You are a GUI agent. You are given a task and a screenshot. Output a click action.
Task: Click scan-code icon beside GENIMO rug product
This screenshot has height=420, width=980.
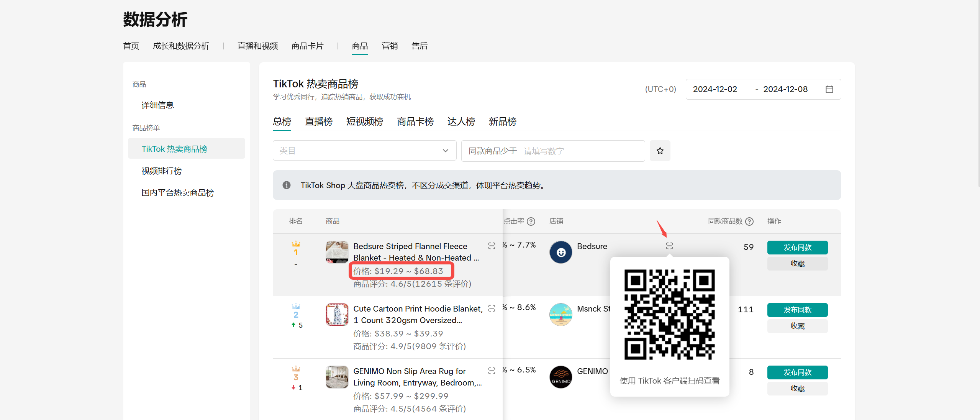492,371
